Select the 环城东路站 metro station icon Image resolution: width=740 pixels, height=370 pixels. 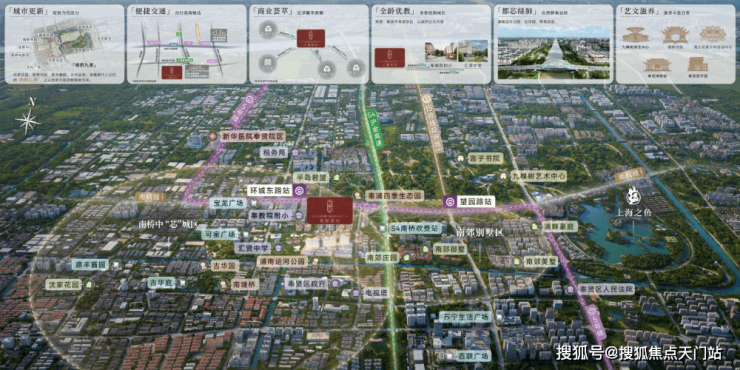tap(299, 191)
